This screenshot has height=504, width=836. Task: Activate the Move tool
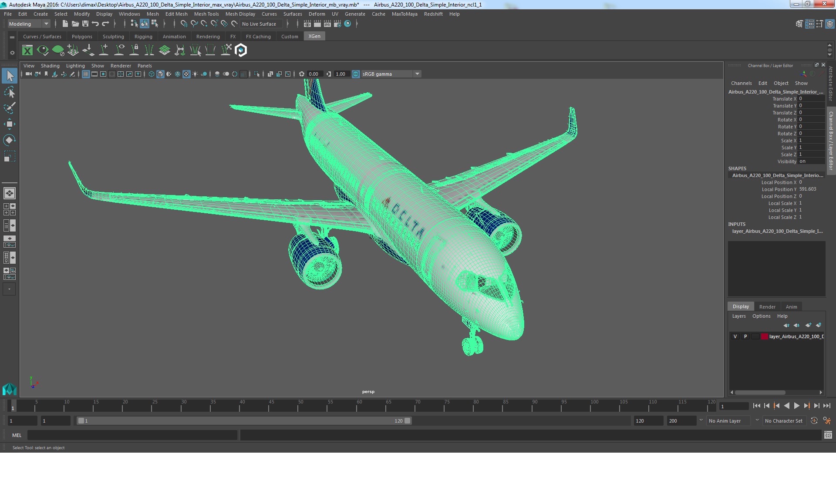click(x=9, y=124)
